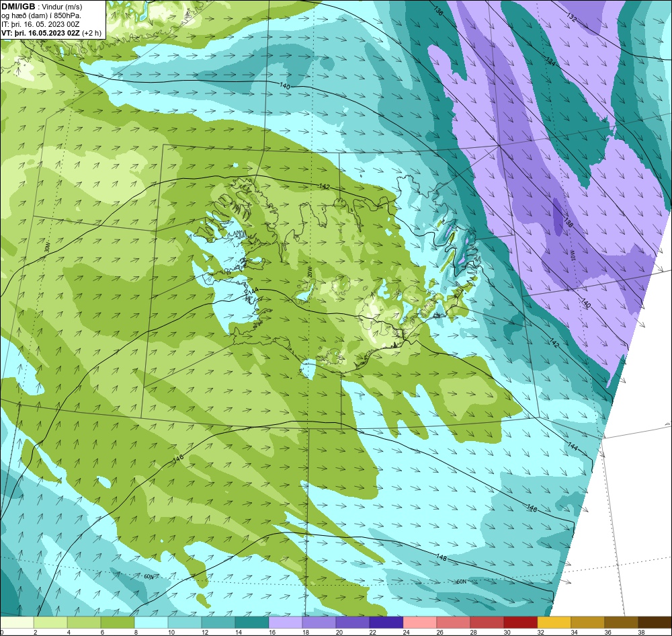Click the "20W" longitude label
This screenshot has height=636, width=672.
[309, 272]
